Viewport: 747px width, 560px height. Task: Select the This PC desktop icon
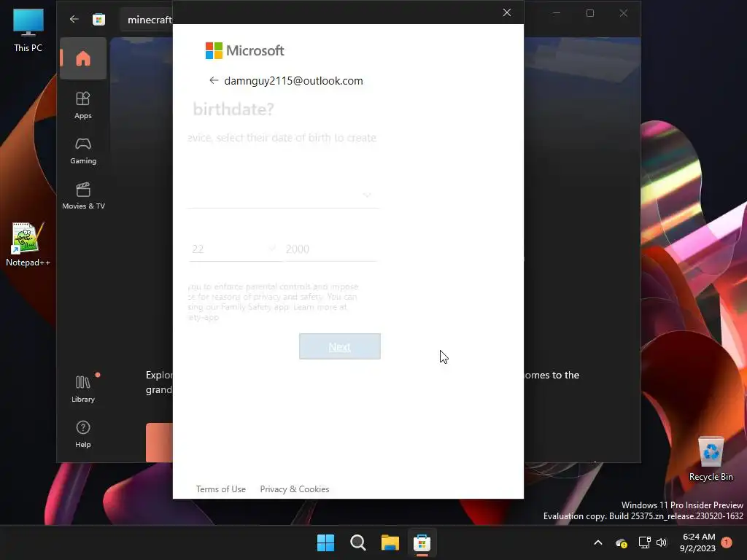coord(28,30)
